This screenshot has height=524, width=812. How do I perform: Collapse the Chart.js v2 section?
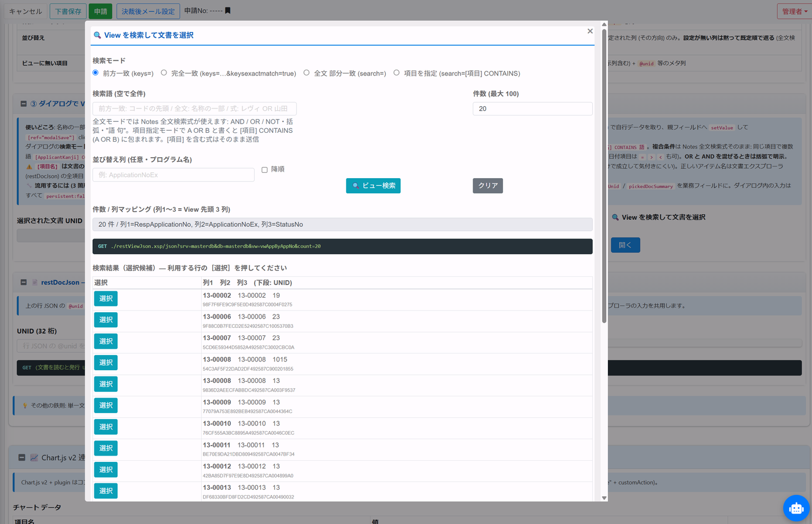[x=21, y=458]
